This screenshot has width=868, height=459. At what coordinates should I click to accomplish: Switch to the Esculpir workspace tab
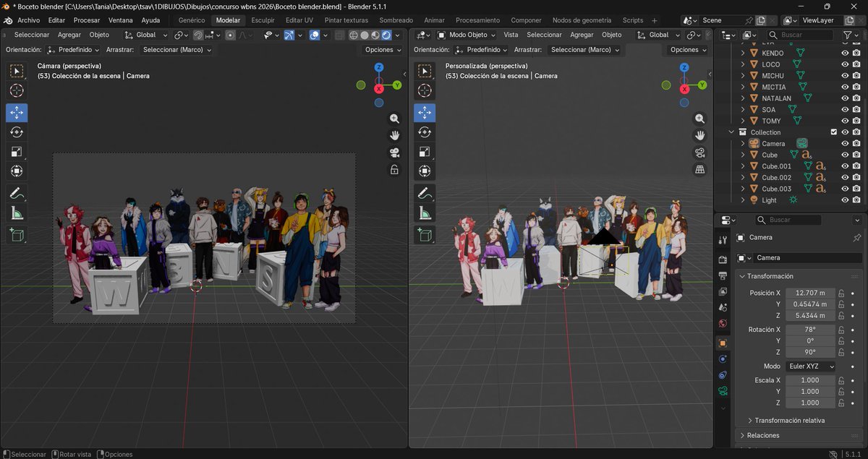263,20
